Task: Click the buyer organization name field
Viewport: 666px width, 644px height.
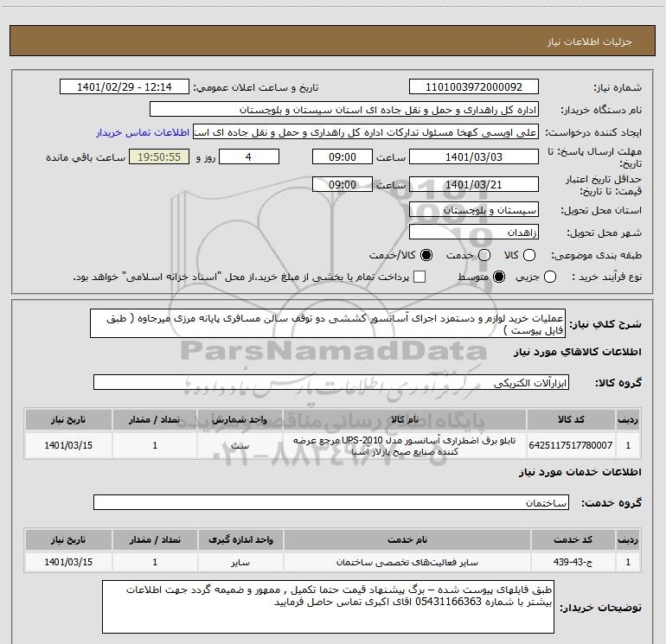Action: tap(344, 110)
